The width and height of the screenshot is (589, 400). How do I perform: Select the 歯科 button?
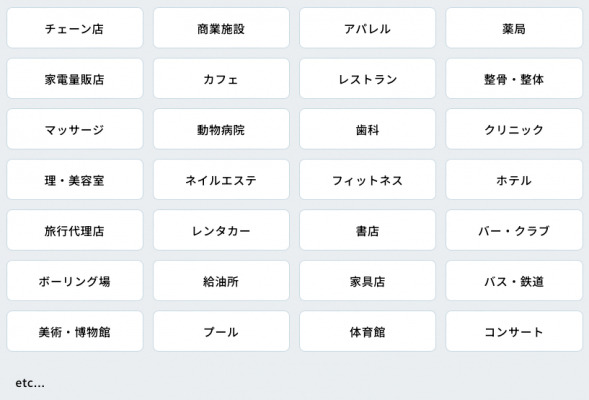367,129
